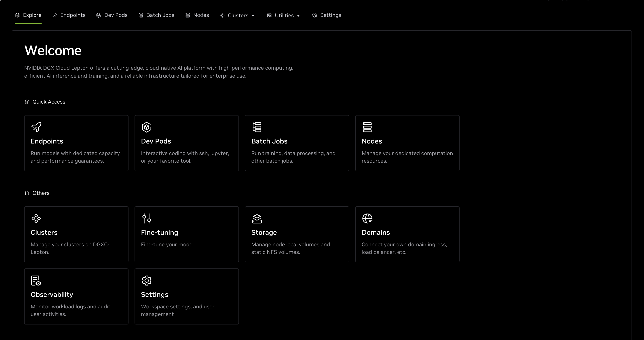Click the Fine-tuning sliders icon

[x=146, y=218]
